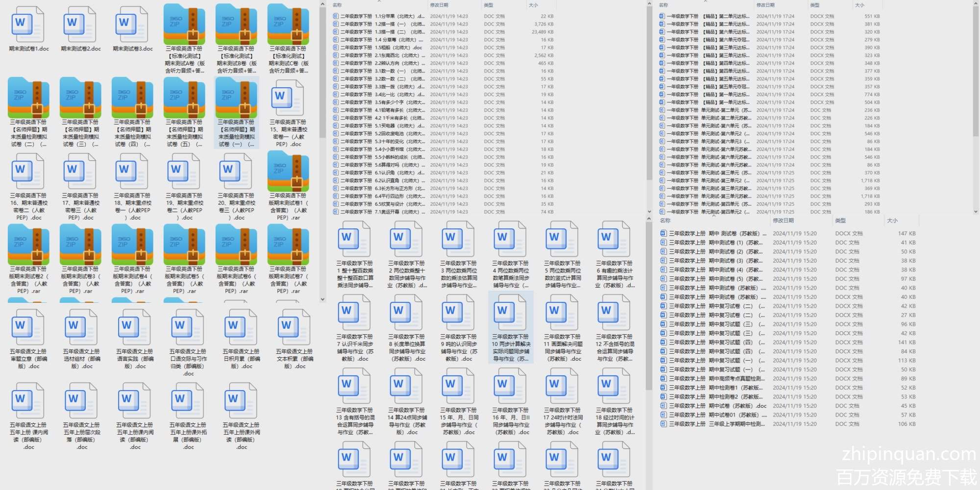Click the 五年级语文上册 审题立意 document icon
This screenshot has height=490, width=980.
[28, 327]
